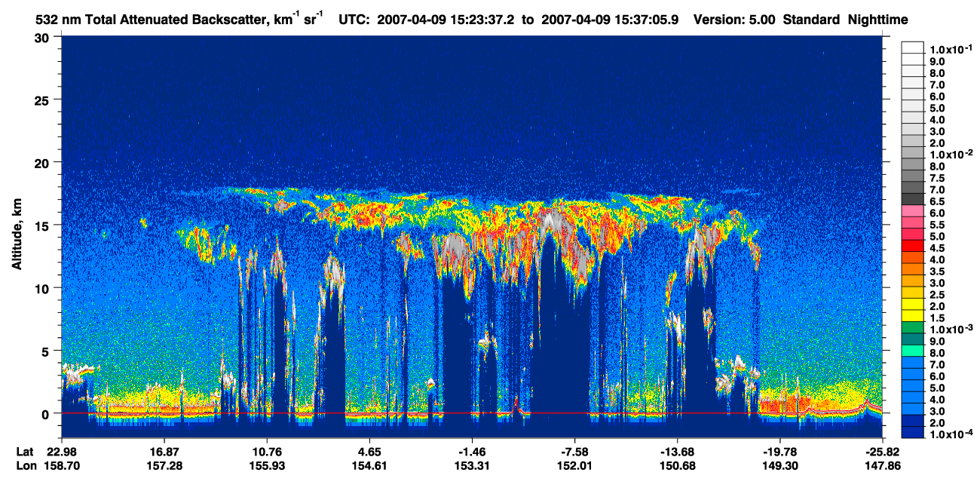
Task: Click latitude value '16.87'
Action: click(164, 451)
